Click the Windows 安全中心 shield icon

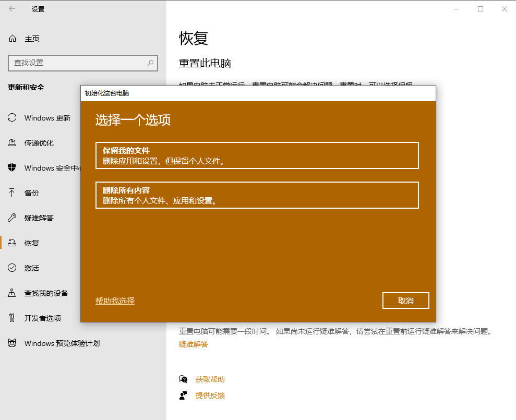(x=12, y=168)
